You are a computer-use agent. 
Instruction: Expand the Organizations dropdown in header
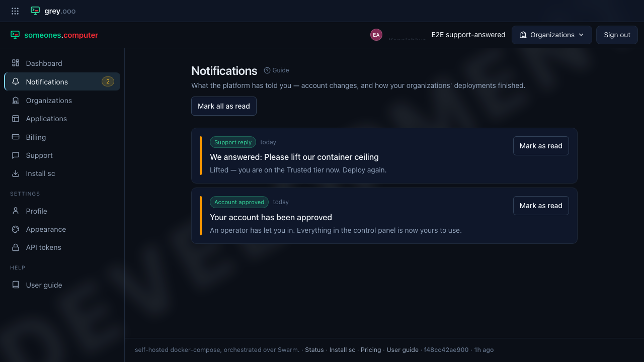click(552, 35)
